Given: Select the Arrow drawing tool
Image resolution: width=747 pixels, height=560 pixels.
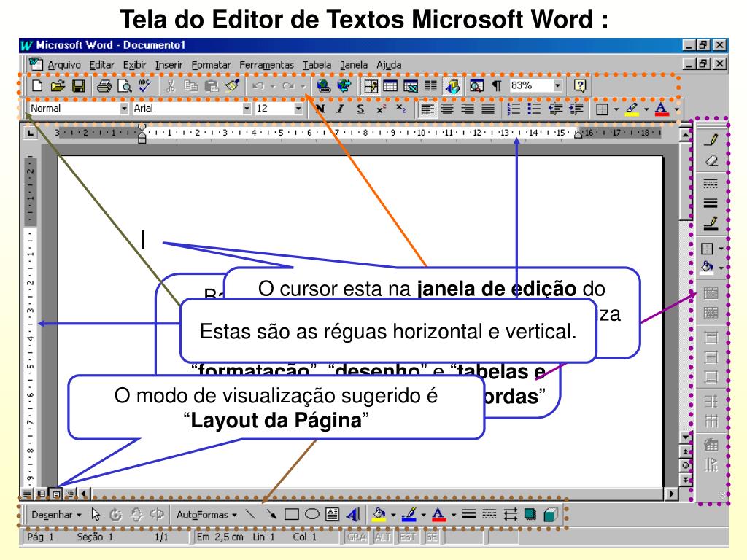Looking at the screenshot, I should [x=271, y=514].
